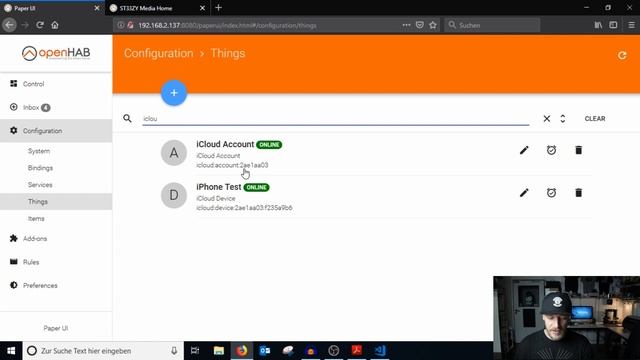Image resolution: width=640 pixels, height=360 pixels.
Task: Open Adobe Acrobat from the taskbar
Action: pos(357,351)
